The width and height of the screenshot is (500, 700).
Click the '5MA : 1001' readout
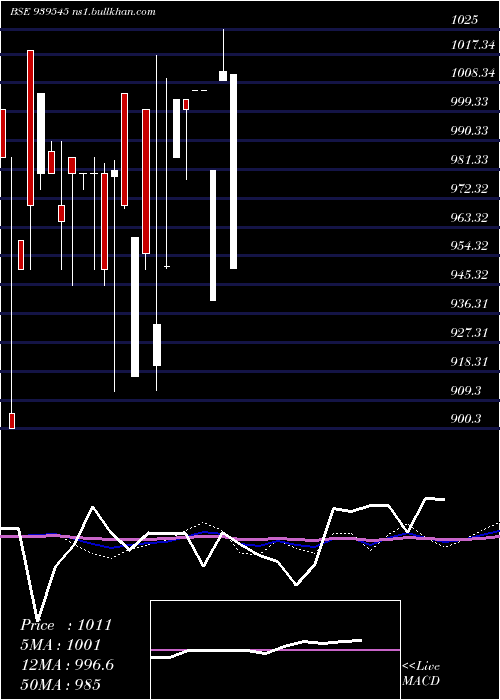[x=61, y=645]
